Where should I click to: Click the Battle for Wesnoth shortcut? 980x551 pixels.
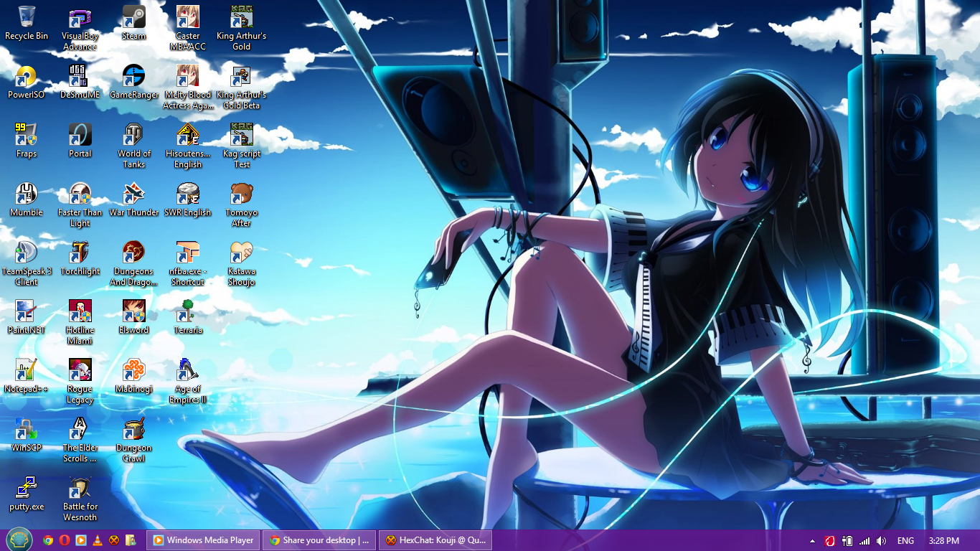click(x=80, y=498)
